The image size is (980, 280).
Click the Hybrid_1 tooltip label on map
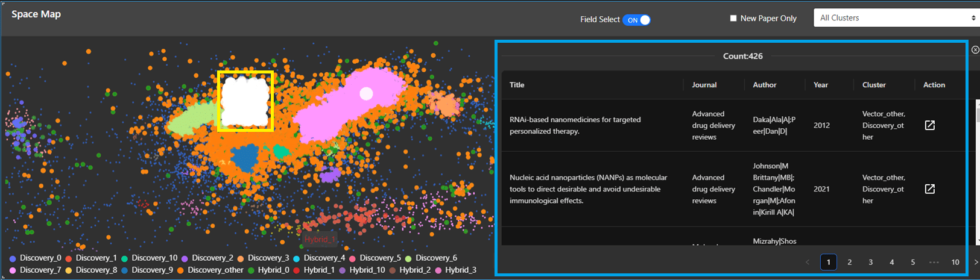pos(320,239)
